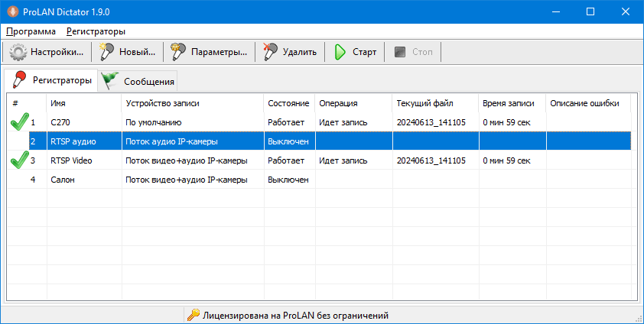Viewport: 644px width, 324px height.
Task: Click the Текущий файл column header
Action: 424,103
